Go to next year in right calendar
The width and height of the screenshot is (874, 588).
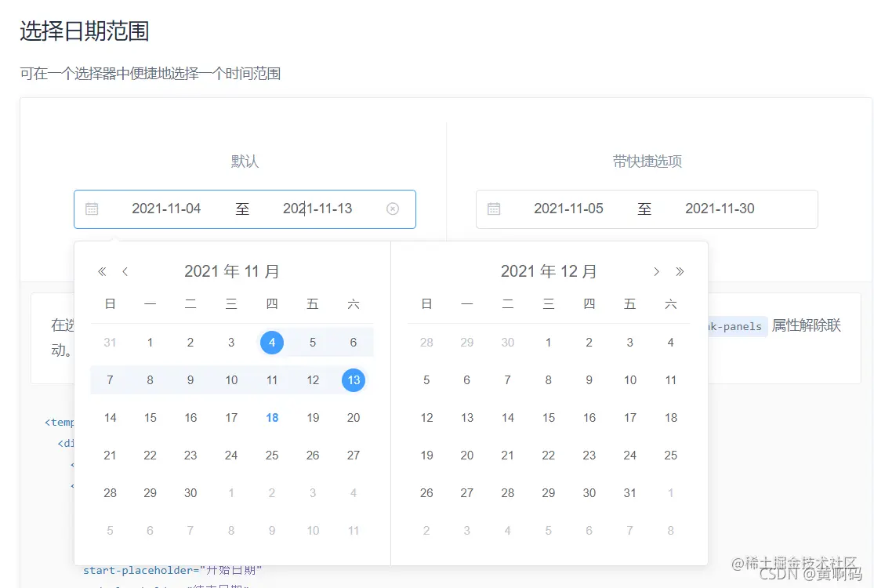pyautogui.click(x=680, y=271)
